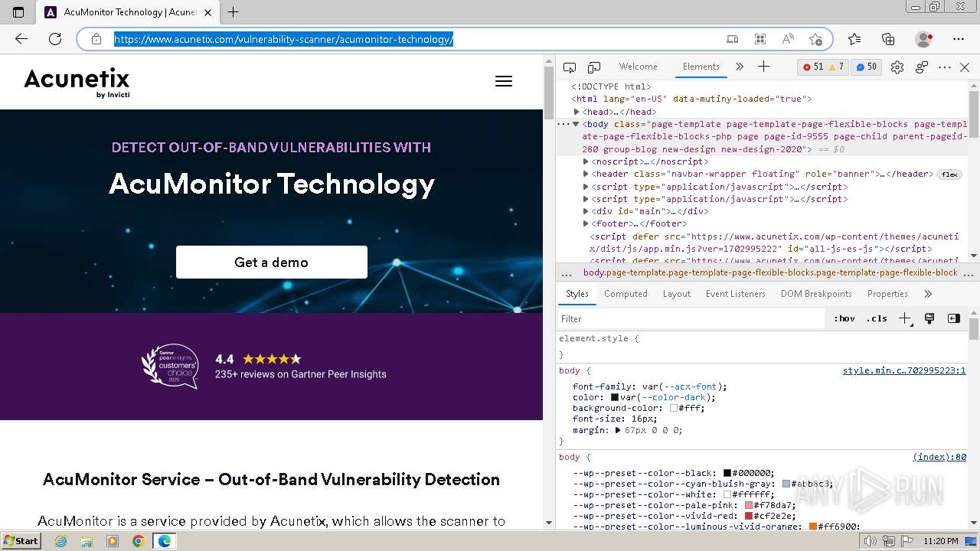Click in the styles Filter field
Image resolution: width=980 pixels, height=551 pixels.
click(x=693, y=318)
